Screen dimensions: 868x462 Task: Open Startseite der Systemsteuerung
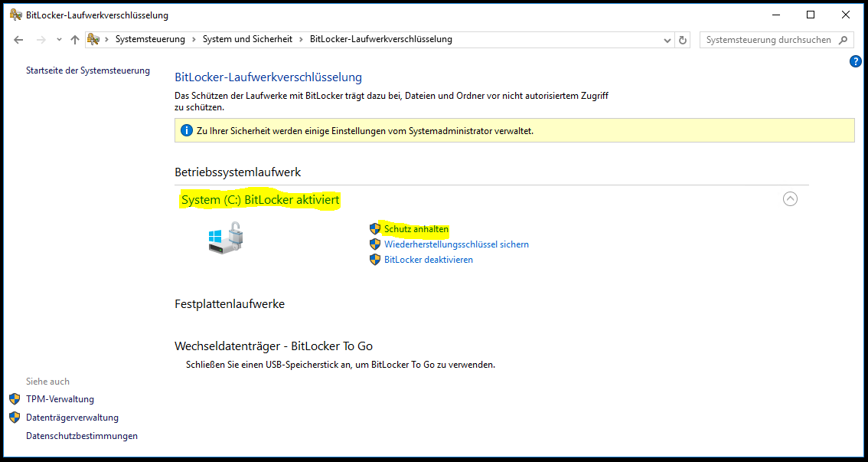pyautogui.click(x=88, y=70)
